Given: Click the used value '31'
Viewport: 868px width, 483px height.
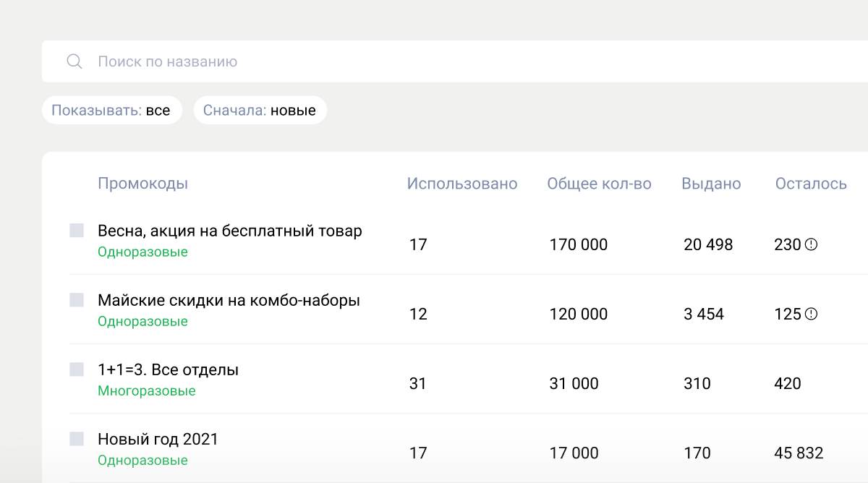Looking at the screenshot, I should pos(418,383).
